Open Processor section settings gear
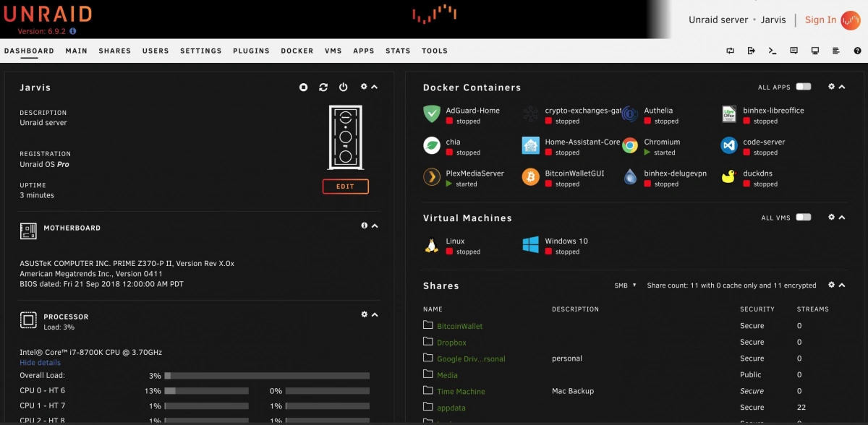The image size is (868, 425). coord(365,314)
